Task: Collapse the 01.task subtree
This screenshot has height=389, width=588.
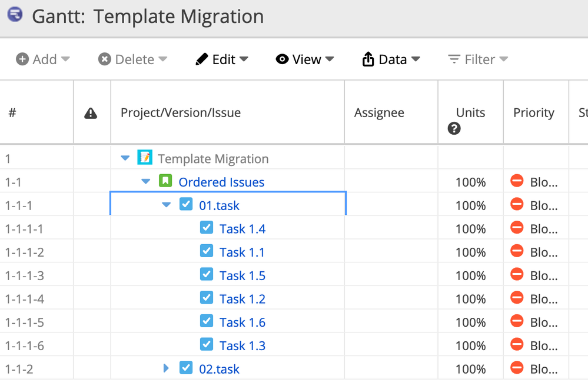Action: coord(166,205)
